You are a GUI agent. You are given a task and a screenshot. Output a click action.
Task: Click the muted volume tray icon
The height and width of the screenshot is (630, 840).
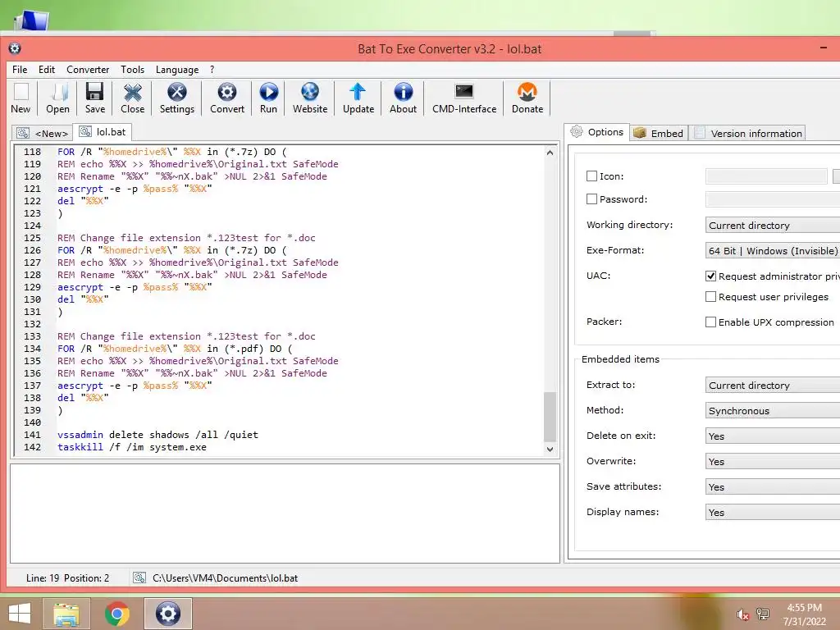click(742, 614)
